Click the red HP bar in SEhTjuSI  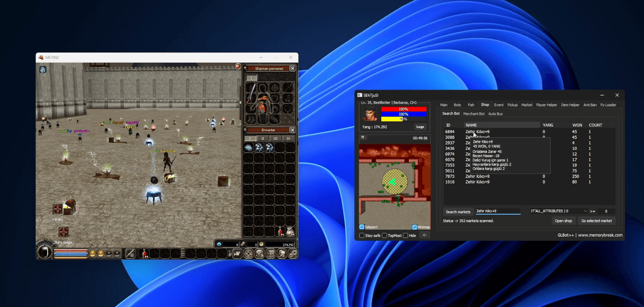tap(404, 109)
